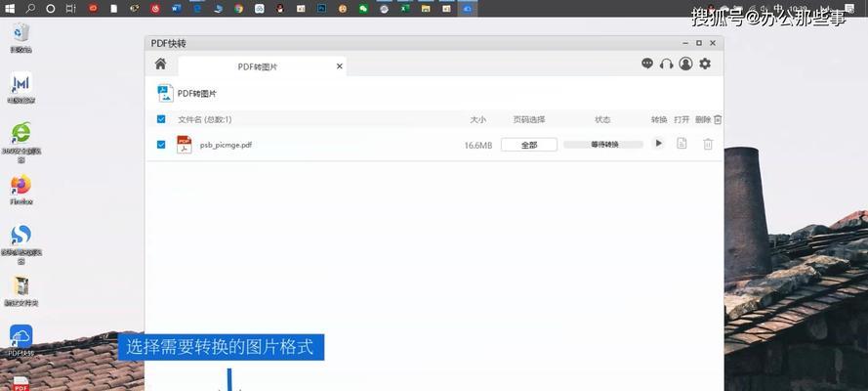
Task: Open PDF快转 settings gear
Action: click(x=705, y=64)
